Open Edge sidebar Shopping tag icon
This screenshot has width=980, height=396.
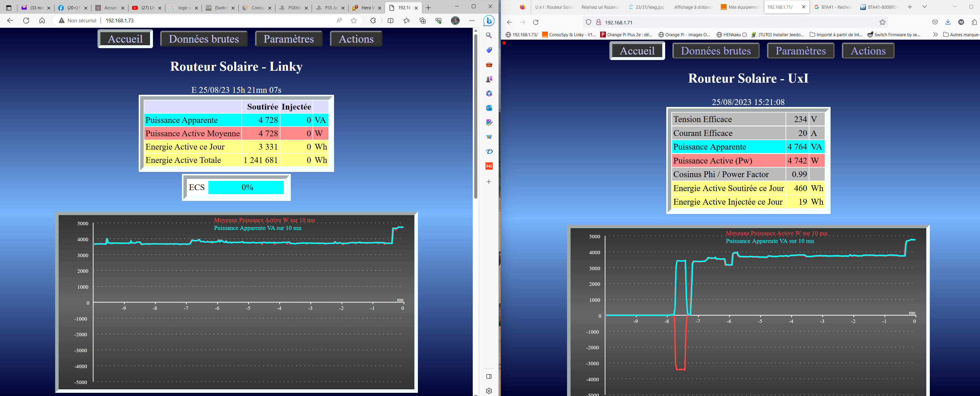(x=489, y=50)
